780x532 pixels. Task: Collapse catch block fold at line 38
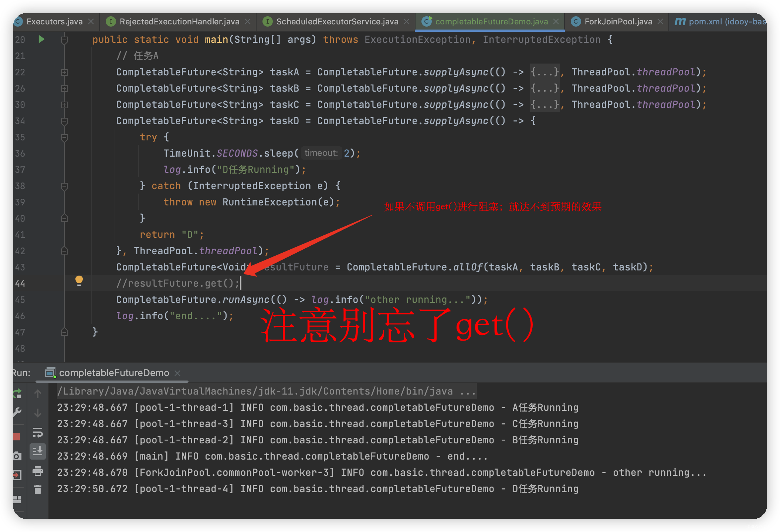pyautogui.click(x=64, y=186)
